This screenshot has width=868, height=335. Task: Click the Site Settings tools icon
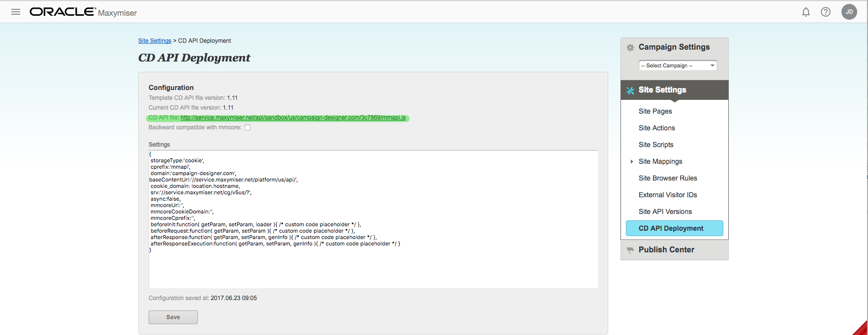tap(630, 91)
